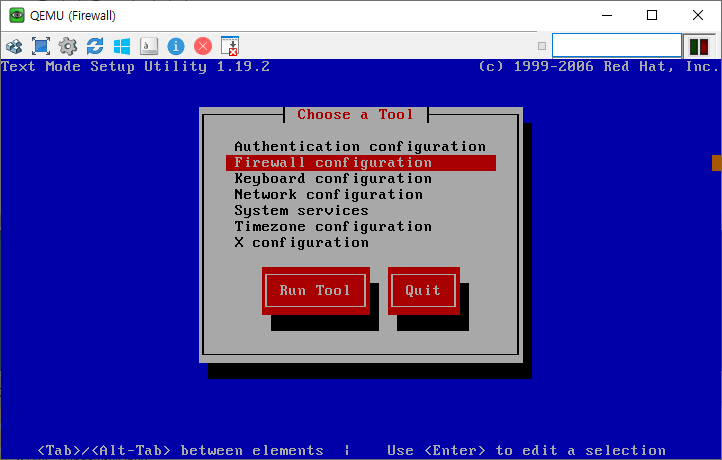Select Firewall configuration entry
Viewport: 722px width, 460px height.
point(361,163)
